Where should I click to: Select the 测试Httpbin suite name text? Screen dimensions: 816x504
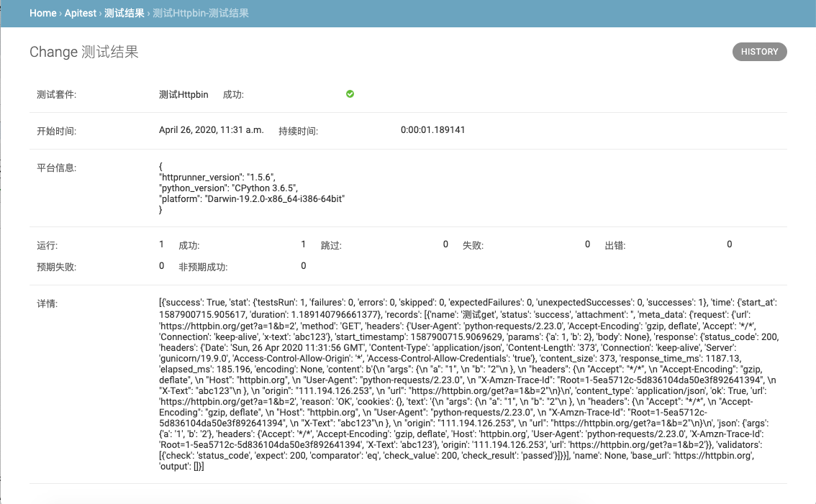(183, 94)
